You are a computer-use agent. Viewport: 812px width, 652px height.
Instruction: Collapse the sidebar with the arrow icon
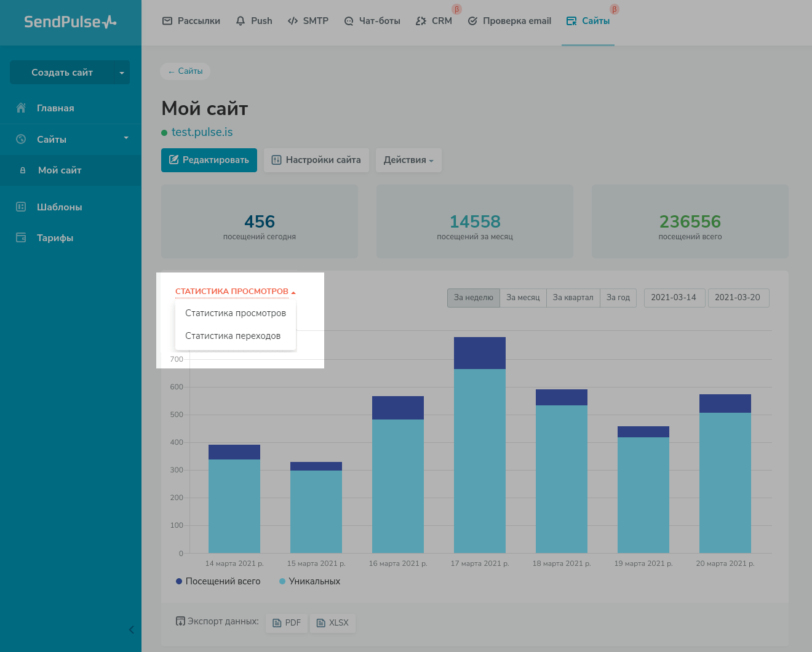[131, 629]
